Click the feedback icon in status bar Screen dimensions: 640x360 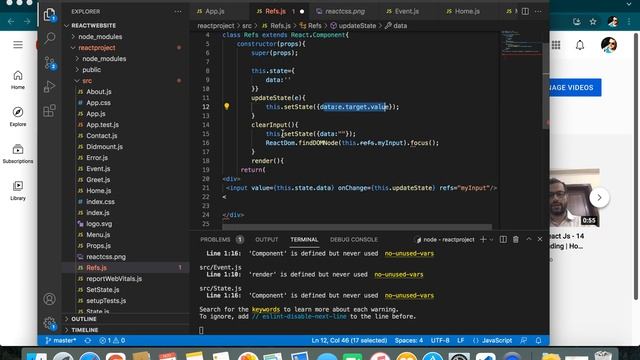click(524, 340)
